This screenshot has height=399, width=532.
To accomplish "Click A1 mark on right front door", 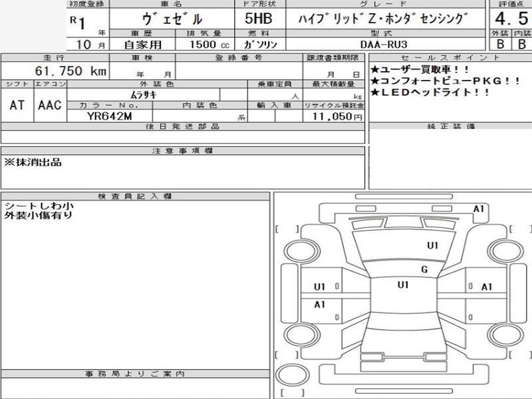I will pyautogui.click(x=487, y=287).
